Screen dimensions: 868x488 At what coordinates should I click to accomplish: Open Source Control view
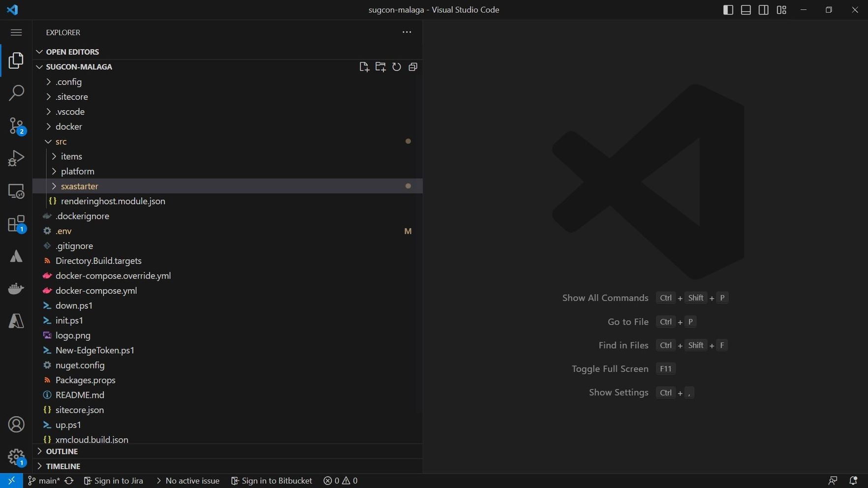(x=16, y=126)
